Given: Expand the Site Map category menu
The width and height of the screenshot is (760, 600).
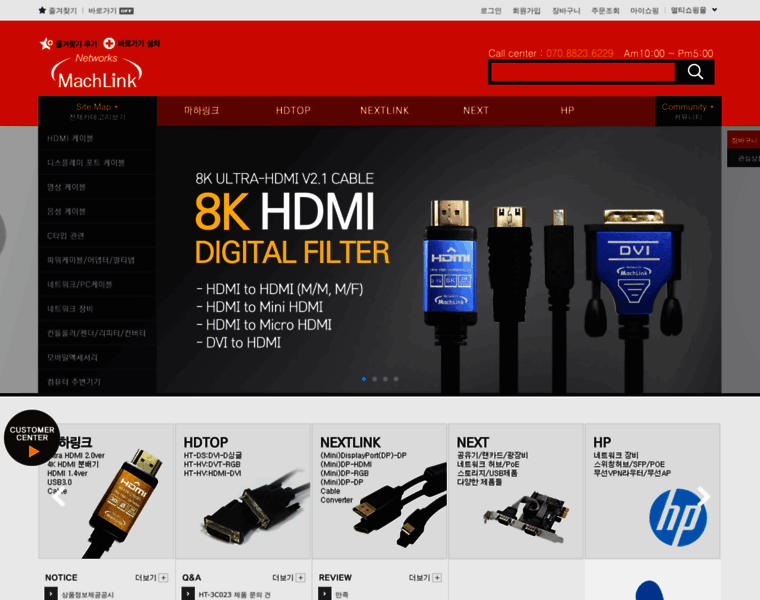Looking at the screenshot, I should pos(97,111).
